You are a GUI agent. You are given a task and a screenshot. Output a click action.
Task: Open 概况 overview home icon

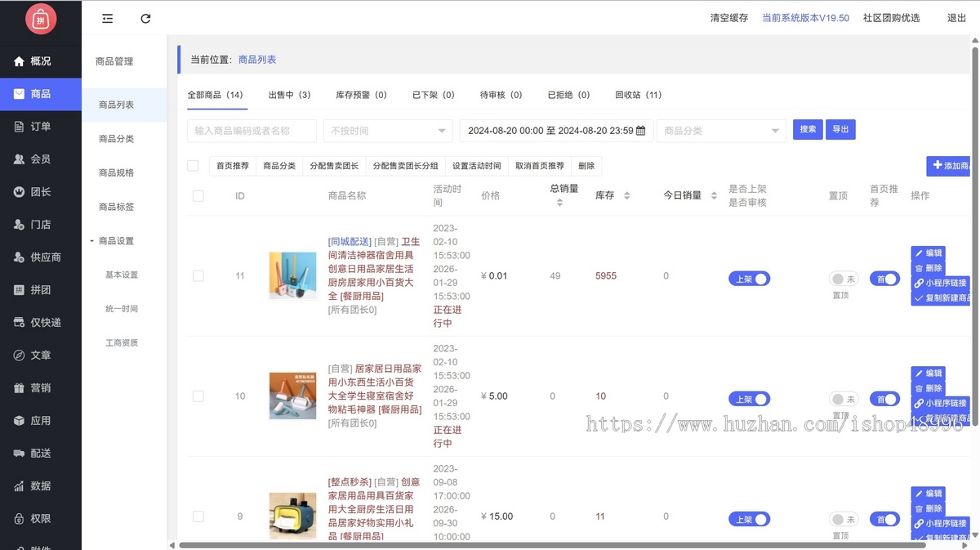coord(20,61)
